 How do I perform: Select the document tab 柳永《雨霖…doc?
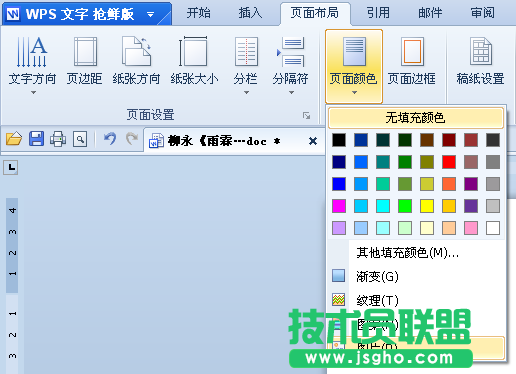224,141
